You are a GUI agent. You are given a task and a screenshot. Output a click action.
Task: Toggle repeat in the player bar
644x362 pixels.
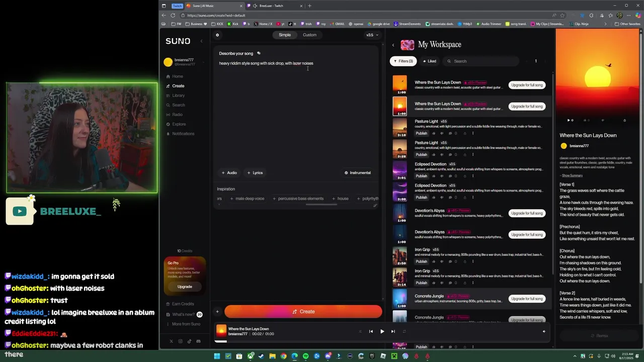[404, 331]
